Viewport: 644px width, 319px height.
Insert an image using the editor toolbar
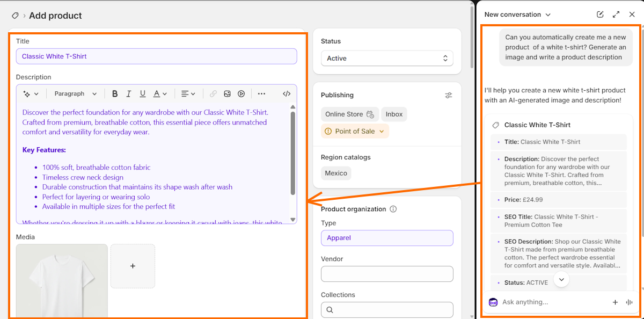227,93
